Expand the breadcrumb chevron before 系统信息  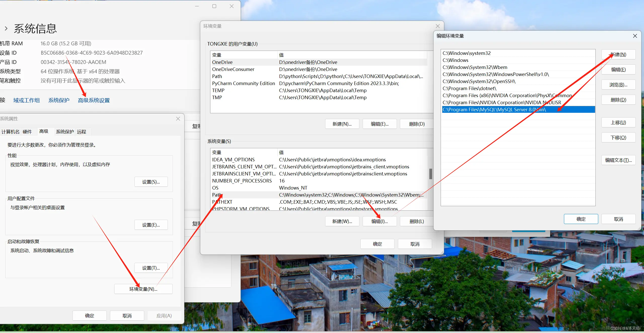tap(6, 29)
